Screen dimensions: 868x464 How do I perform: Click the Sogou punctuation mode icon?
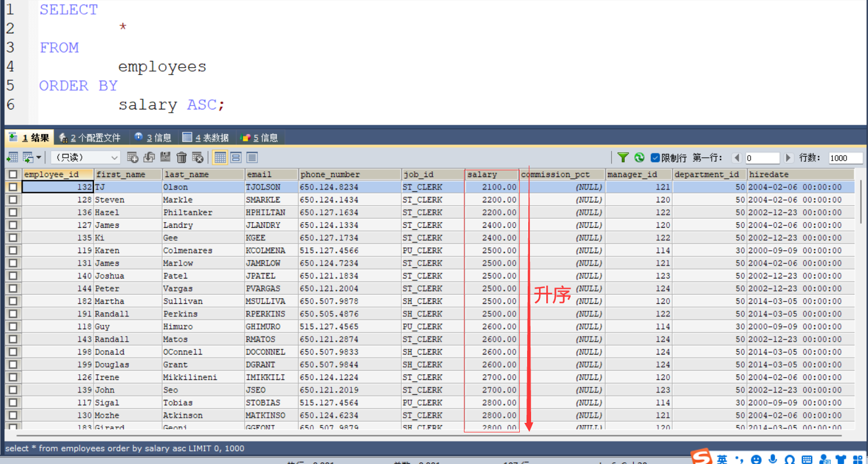click(739, 459)
